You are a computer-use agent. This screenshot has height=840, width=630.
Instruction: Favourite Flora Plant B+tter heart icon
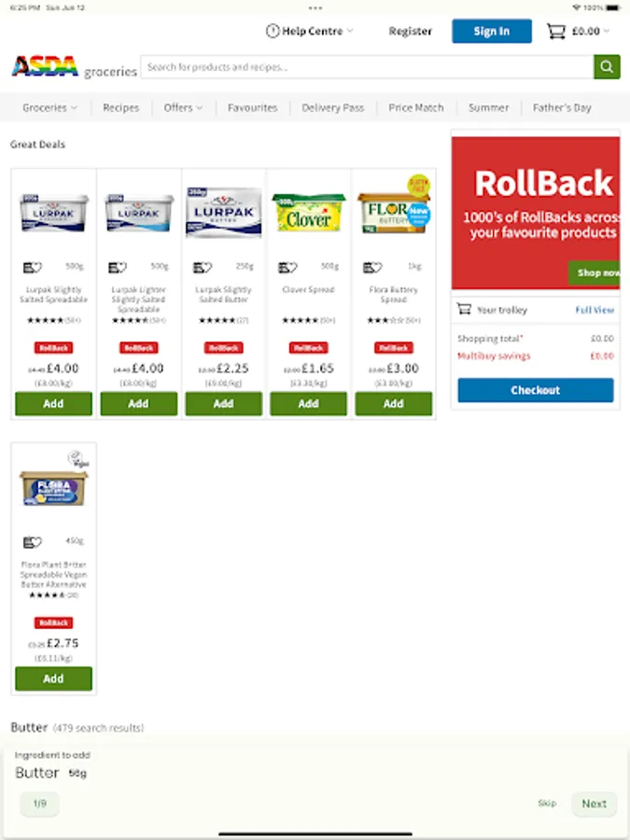point(33,542)
